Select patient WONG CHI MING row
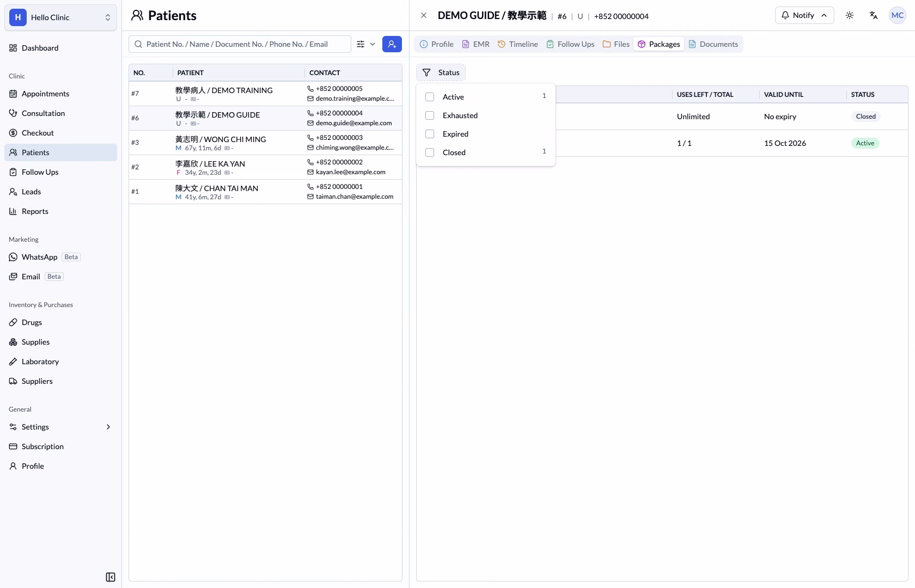This screenshot has width=915, height=588. click(265, 143)
